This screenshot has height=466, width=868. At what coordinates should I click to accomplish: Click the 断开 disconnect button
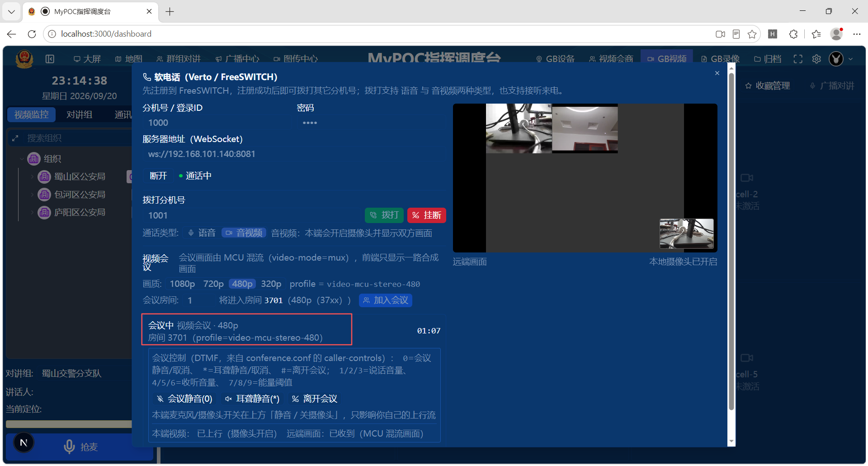tap(158, 176)
